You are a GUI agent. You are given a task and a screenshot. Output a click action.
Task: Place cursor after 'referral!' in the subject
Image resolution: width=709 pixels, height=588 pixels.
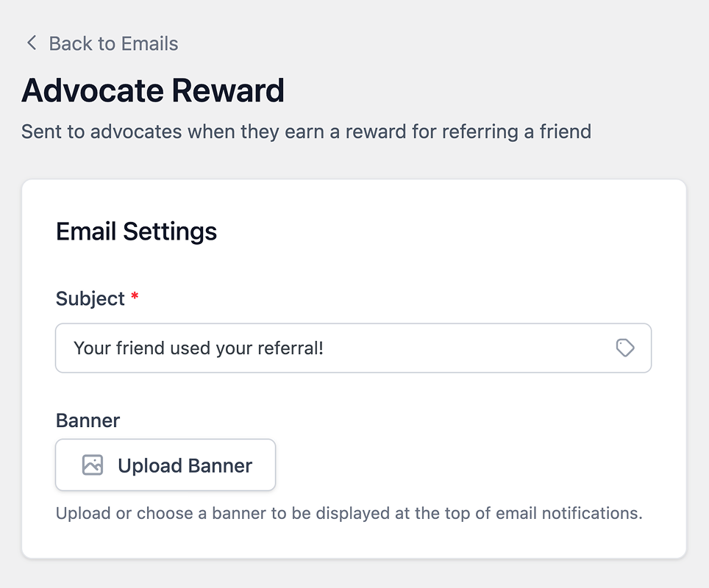pyautogui.click(x=325, y=348)
